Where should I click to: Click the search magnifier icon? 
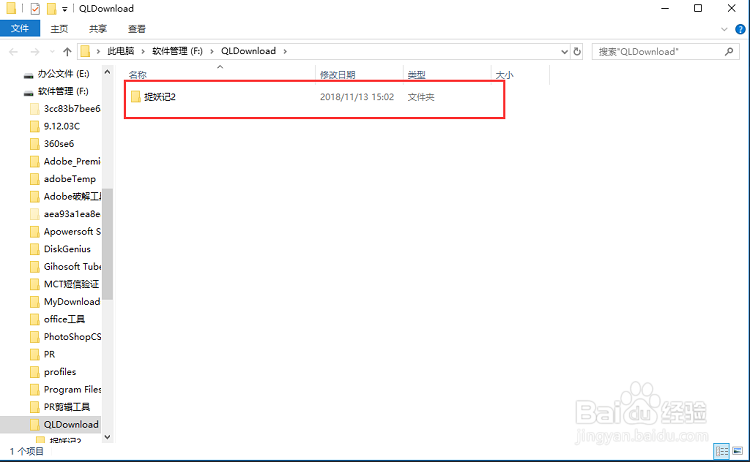click(729, 51)
